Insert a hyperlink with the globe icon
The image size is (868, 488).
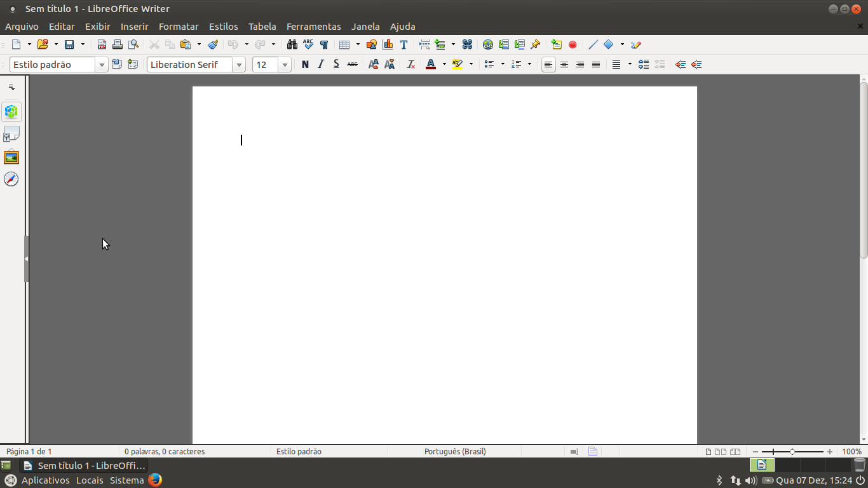point(488,44)
